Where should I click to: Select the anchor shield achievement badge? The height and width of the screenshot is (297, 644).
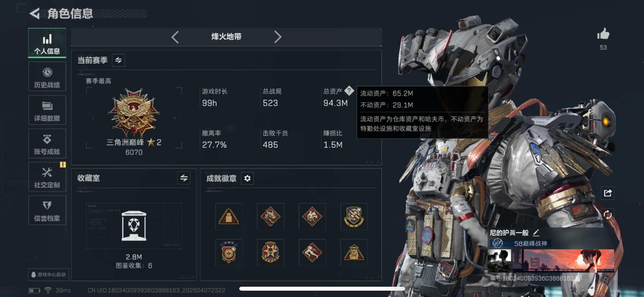coord(354,216)
